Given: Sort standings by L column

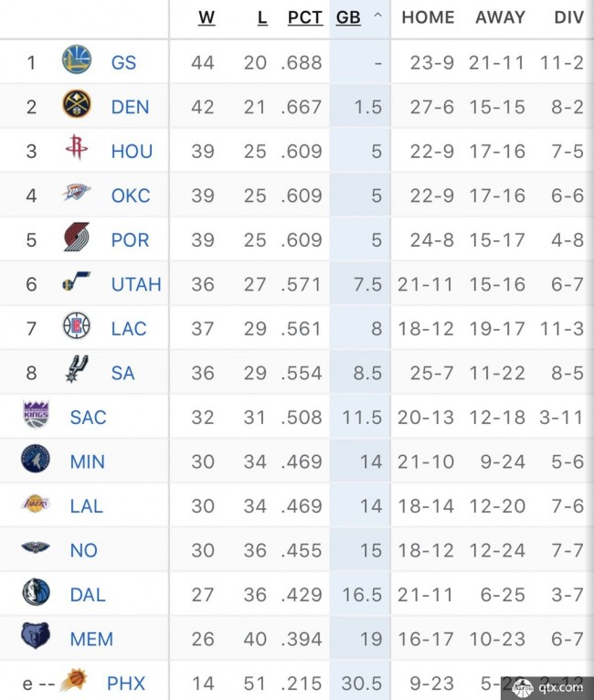Looking at the screenshot, I should coord(262,18).
